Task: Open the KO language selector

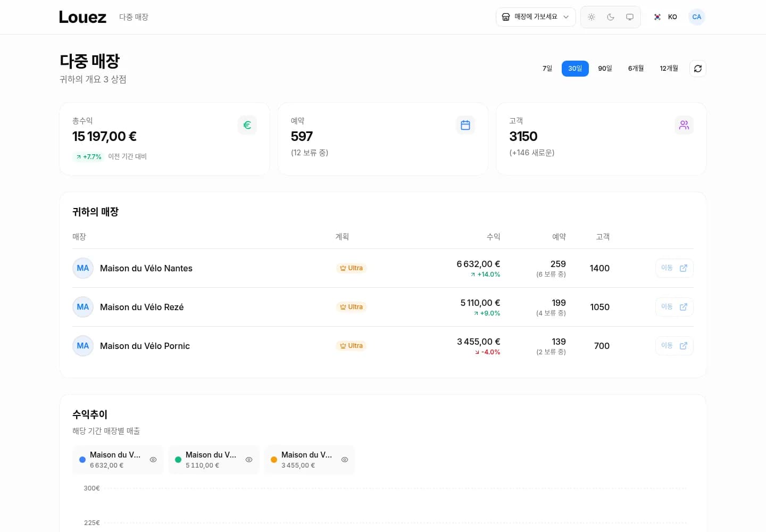Action: pos(665,17)
